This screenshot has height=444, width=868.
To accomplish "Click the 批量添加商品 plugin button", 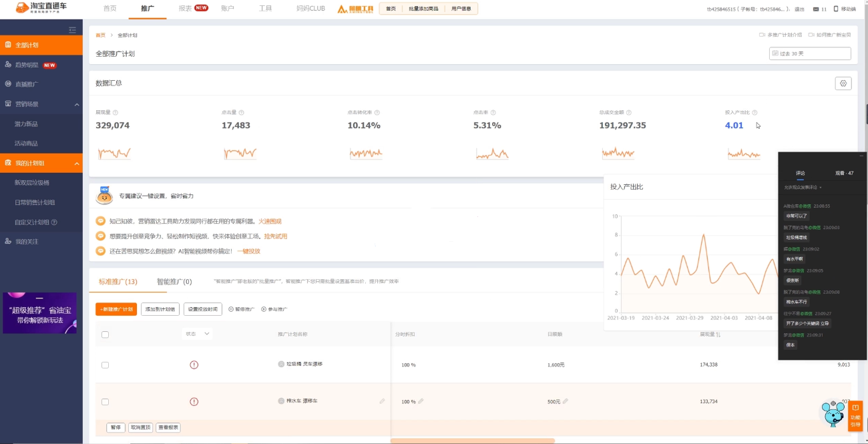I will [423, 9].
